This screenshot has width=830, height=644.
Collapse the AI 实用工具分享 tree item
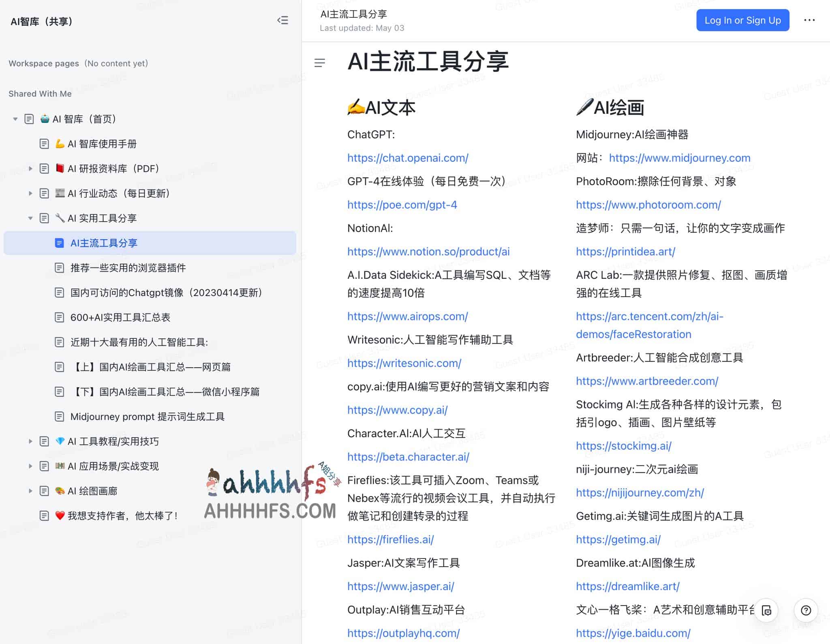31,218
